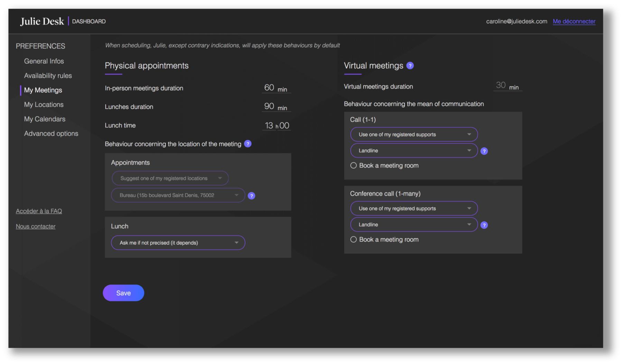Click help icon beside Bureau address dropdown

(252, 196)
